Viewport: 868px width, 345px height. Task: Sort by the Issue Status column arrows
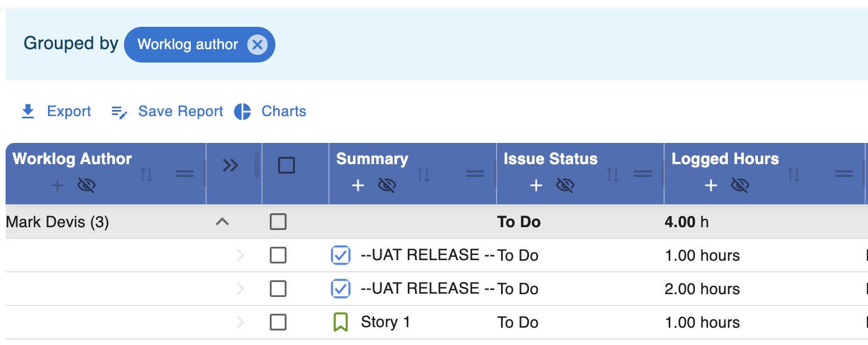[x=613, y=174]
